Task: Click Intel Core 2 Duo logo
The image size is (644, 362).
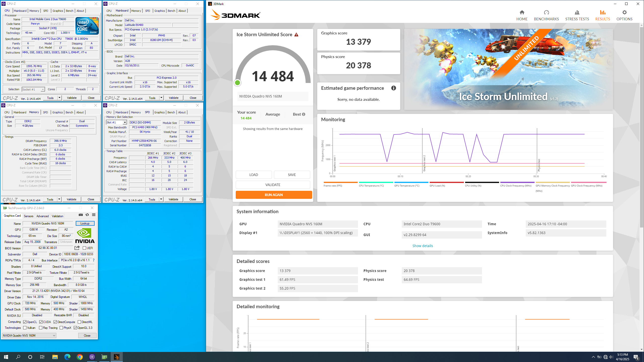Action: [x=87, y=26]
